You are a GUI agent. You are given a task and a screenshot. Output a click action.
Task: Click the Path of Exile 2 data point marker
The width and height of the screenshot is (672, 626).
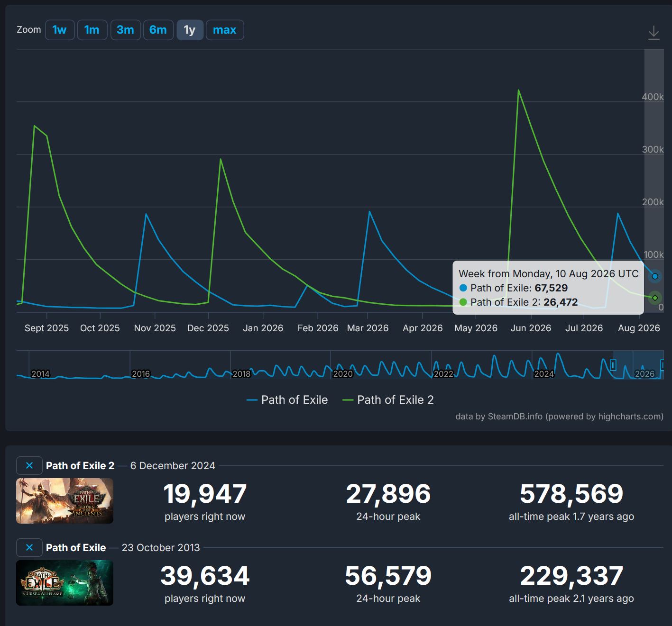point(655,298)
